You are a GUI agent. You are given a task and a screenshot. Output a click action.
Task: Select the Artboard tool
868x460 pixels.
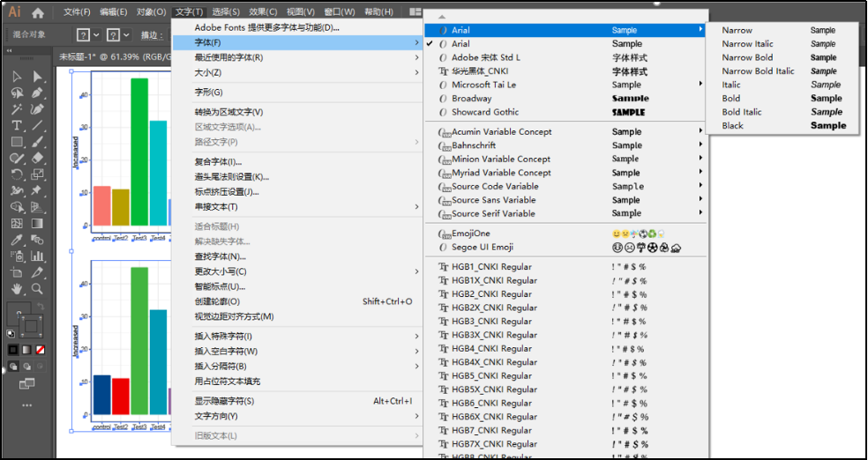17,272
